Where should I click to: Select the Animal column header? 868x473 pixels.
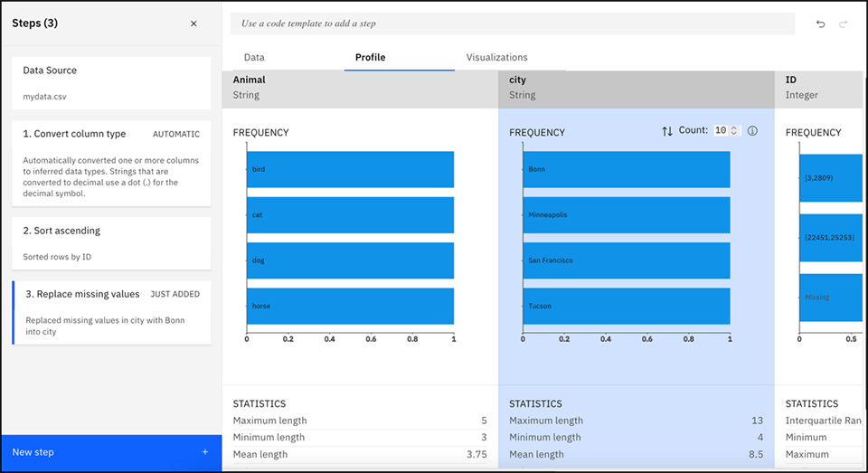point(360,87)
